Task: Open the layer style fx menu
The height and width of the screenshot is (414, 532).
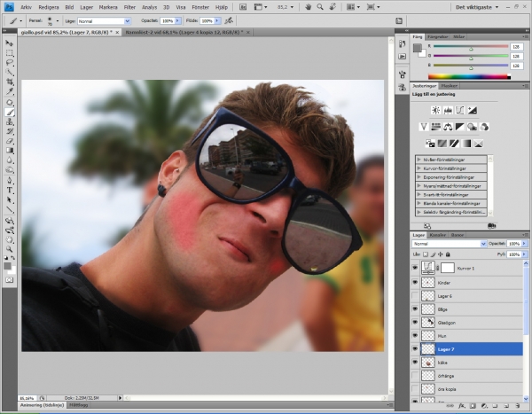Action: point(461,405)
